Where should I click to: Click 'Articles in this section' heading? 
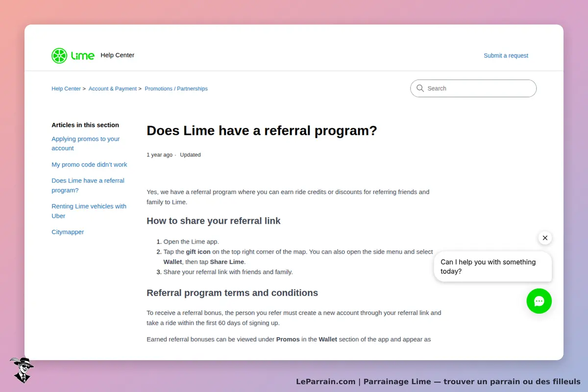(85, 125)
